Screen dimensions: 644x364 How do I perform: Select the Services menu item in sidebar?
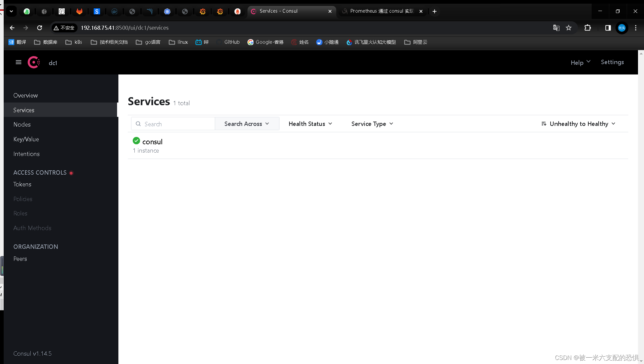[x=23, y=110]
